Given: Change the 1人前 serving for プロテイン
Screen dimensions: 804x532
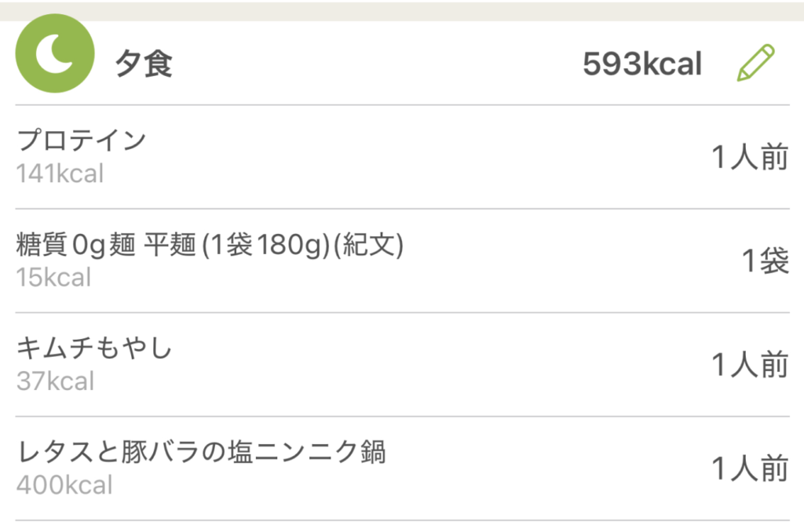Looking at the screenshot, I should click(749, 158).
